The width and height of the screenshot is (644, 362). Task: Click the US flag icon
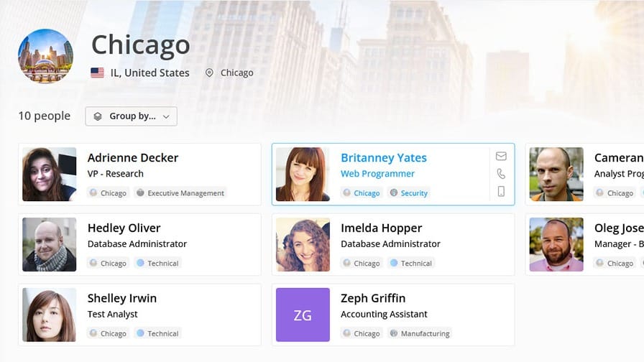coord(97,73)
